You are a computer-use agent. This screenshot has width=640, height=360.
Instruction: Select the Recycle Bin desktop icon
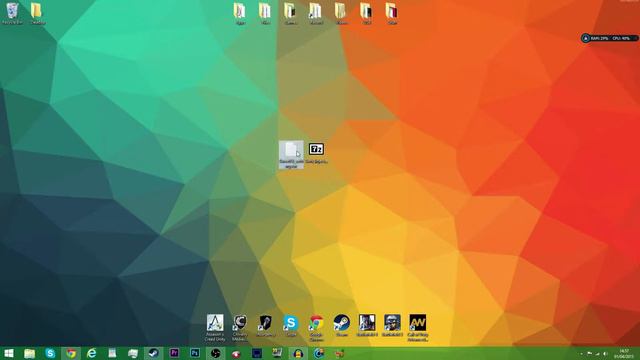[x=12, y=13]
